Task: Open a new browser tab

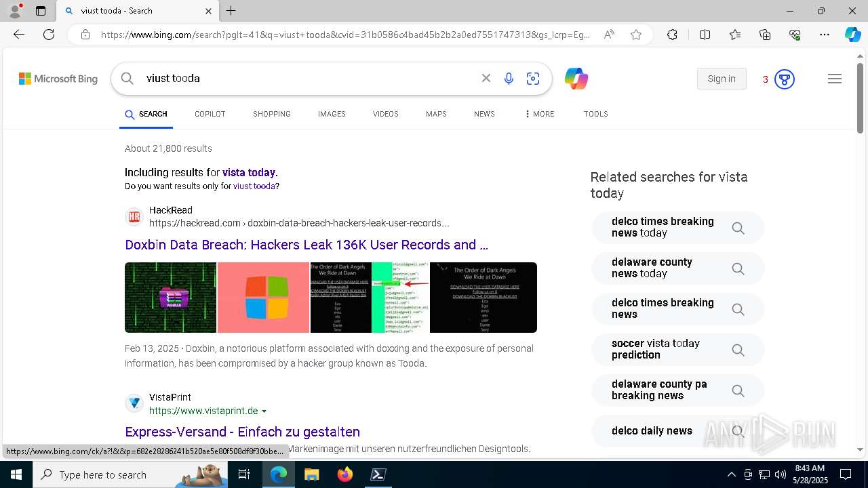Action: (x=231, y=11)
